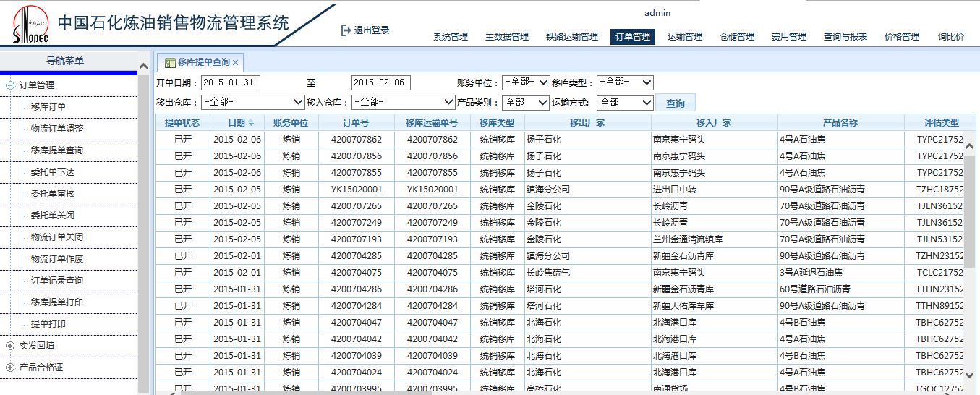Select 委托单关闭 in navigation tree

tap(53, 216)
